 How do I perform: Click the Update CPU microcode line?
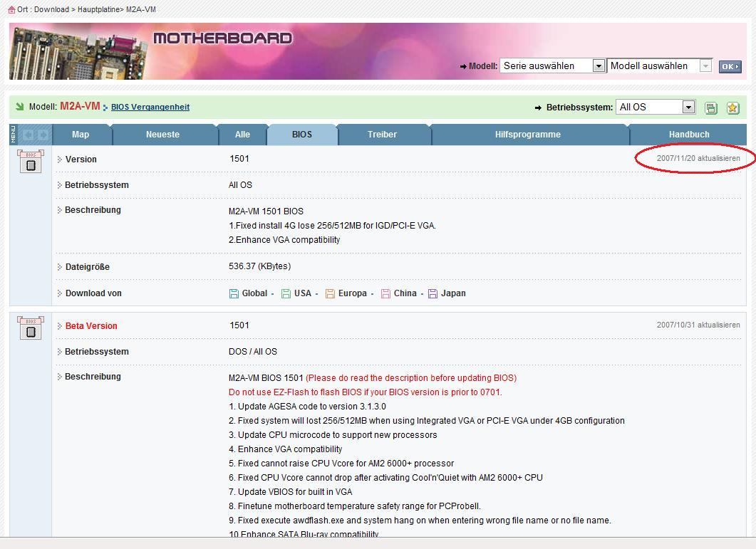[333, 435]
